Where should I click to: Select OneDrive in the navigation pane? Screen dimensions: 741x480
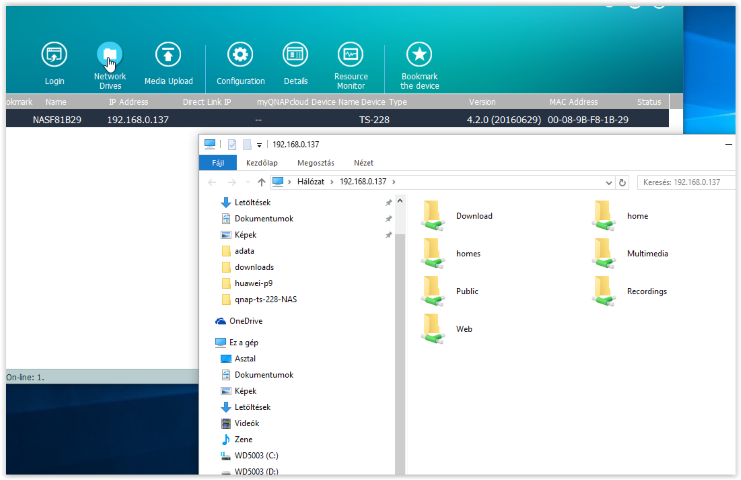coord(245,321)
